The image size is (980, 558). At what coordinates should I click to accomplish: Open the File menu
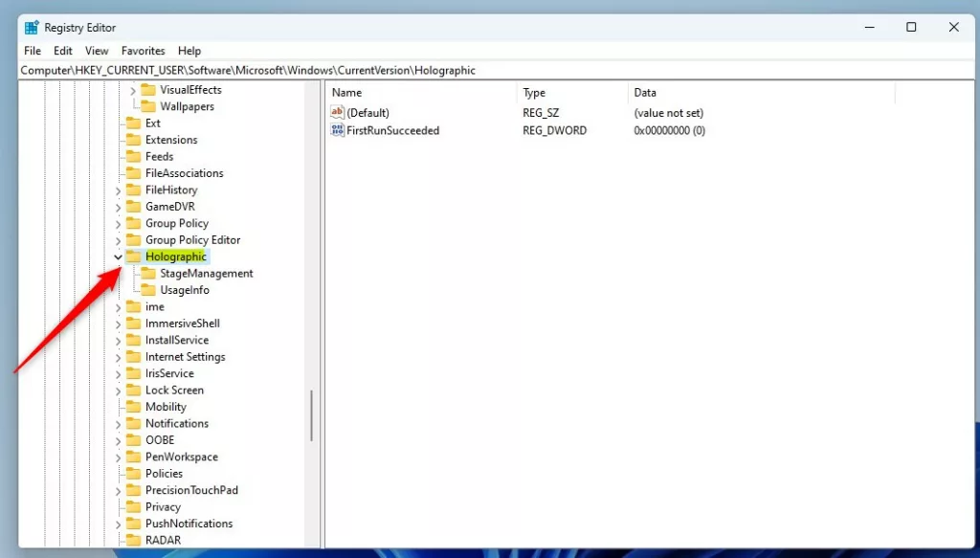(33, 51)
